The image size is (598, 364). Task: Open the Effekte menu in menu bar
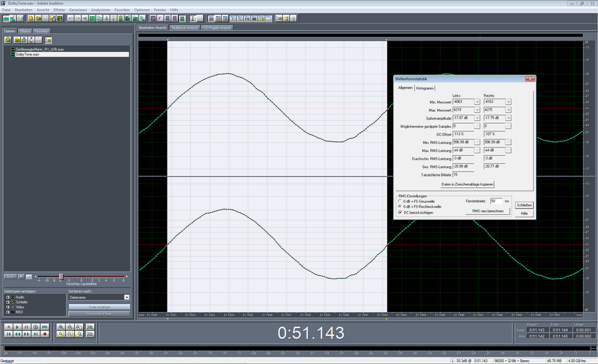pyautogui.click(x=59, y=10)
